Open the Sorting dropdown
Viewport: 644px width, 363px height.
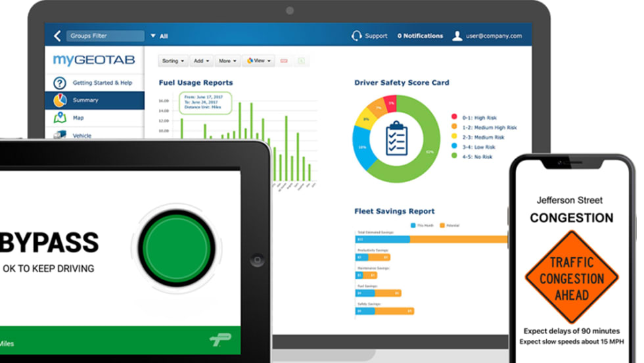point(173,61)
